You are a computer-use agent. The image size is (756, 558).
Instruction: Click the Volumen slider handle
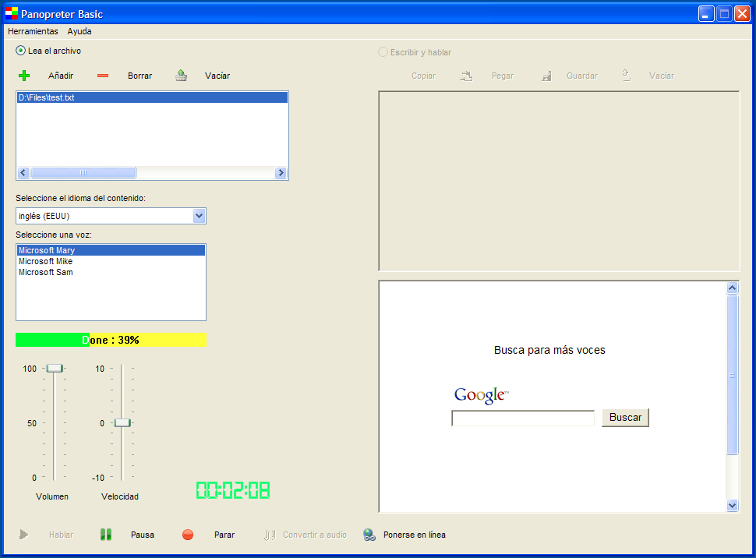click(x=55, y=369)
